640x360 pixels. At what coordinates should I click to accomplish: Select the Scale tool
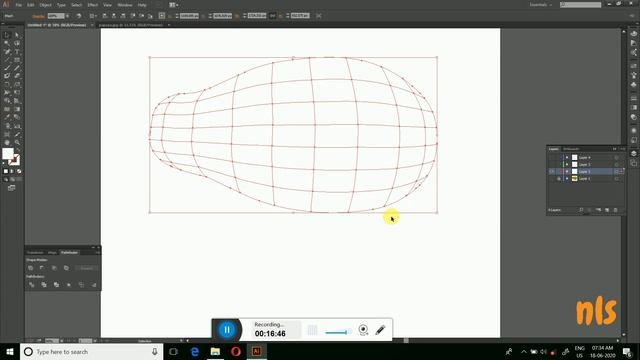point(17,84)
